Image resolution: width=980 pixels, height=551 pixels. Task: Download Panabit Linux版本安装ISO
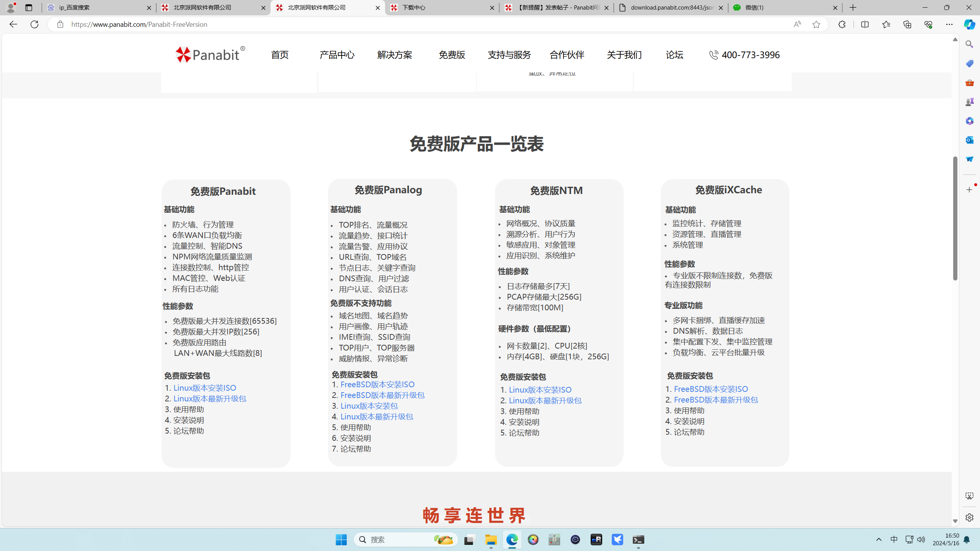point(205,388)
